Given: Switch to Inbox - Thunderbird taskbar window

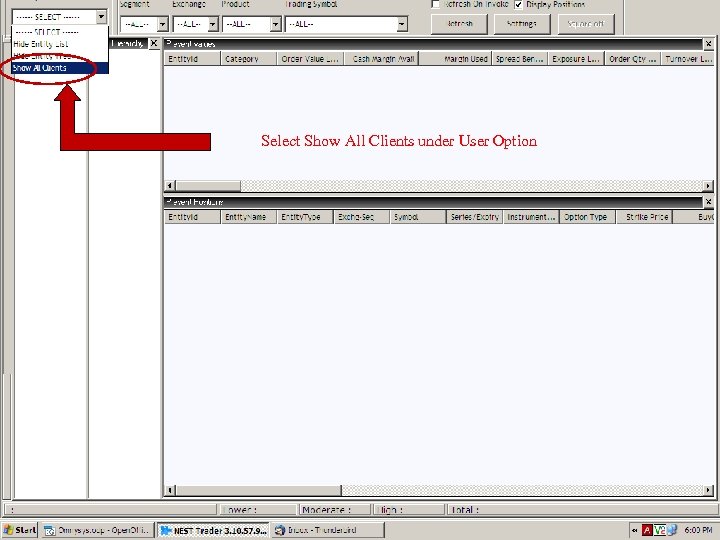Looking at the screenshot, I should [327, 530].
